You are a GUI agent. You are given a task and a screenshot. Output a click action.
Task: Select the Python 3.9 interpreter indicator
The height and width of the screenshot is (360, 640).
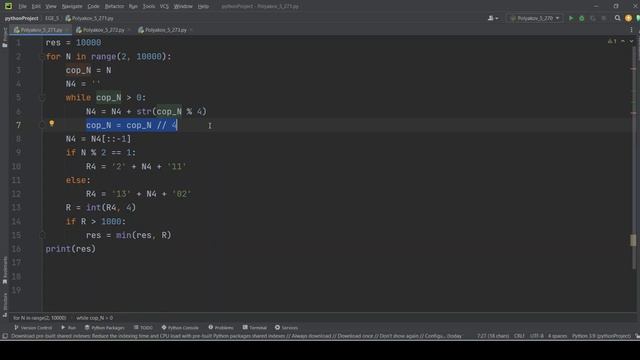coord(601,336)
